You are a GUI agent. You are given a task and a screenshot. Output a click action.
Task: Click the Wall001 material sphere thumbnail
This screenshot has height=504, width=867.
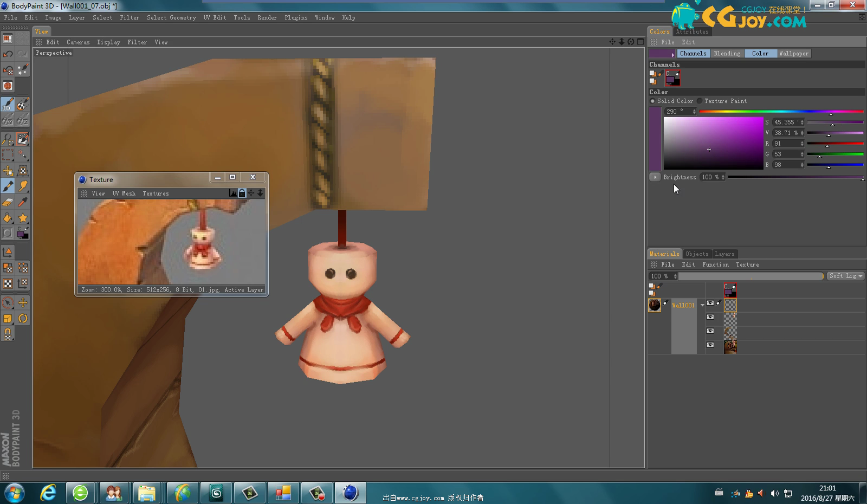[655, 305]
